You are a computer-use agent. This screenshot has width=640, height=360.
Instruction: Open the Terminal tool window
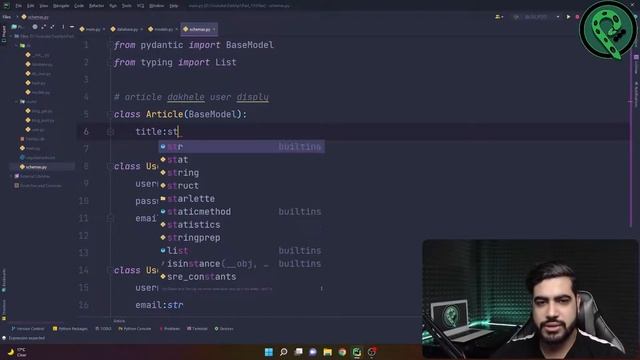click(x=197, y=329)
